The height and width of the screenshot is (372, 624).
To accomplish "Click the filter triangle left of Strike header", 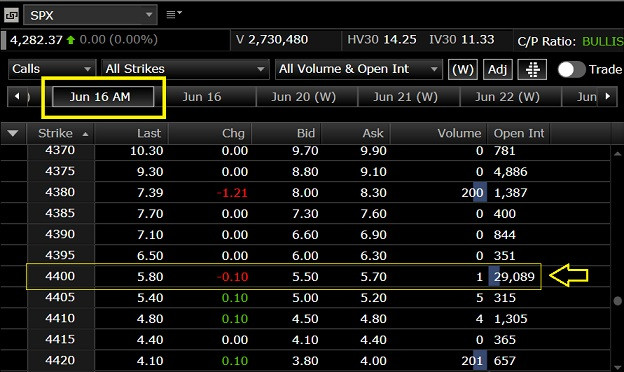I will 13,133.
